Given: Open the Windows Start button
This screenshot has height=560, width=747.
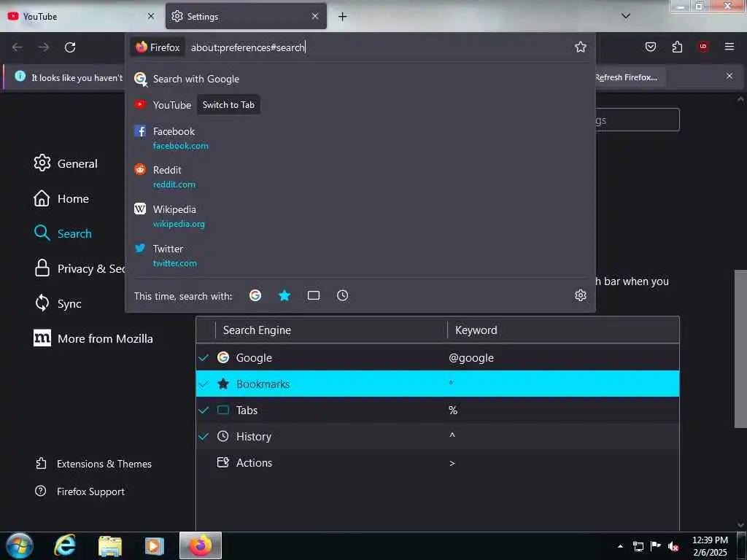Looking at the screenshot, I should 20,545.
